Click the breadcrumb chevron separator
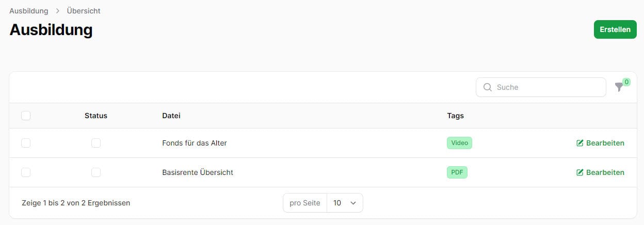 click(x=58, y=11)
